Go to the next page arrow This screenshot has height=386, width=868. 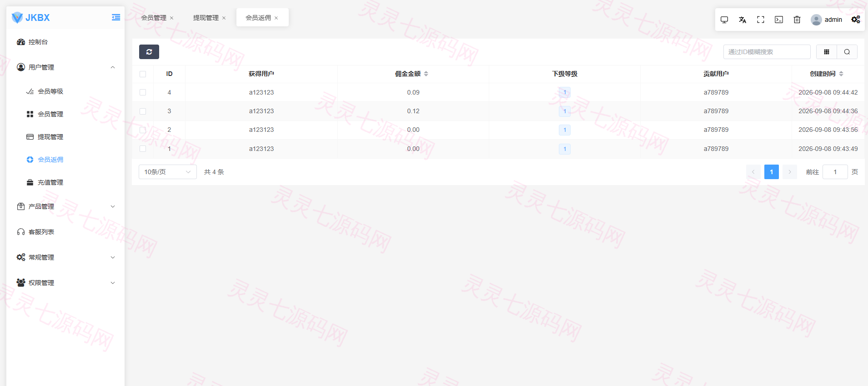[790, 172]
